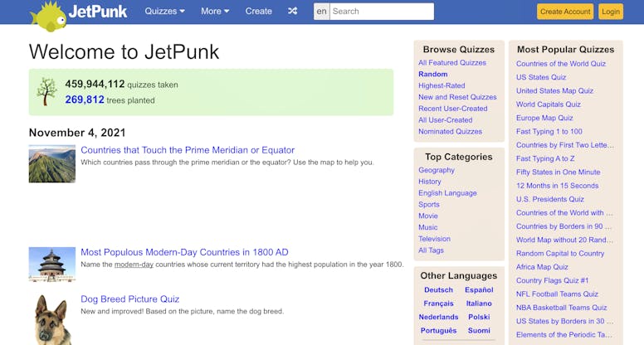Go to the Create page

click(x=259, y=11)
